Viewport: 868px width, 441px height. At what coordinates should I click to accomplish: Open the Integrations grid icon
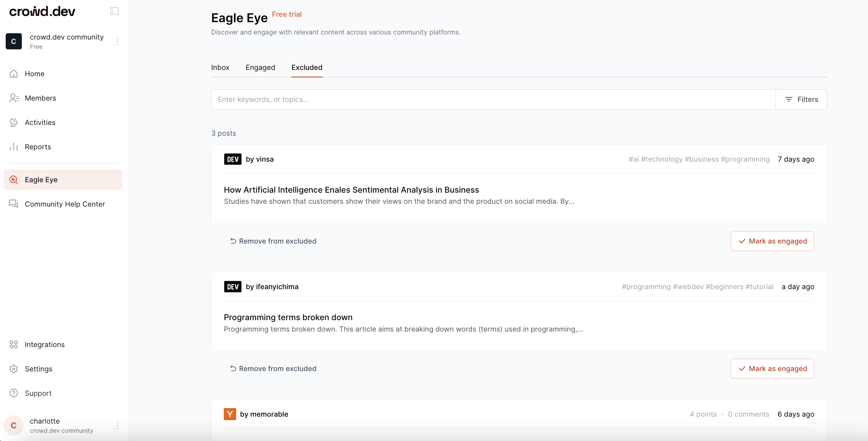[x=14, y=345]
